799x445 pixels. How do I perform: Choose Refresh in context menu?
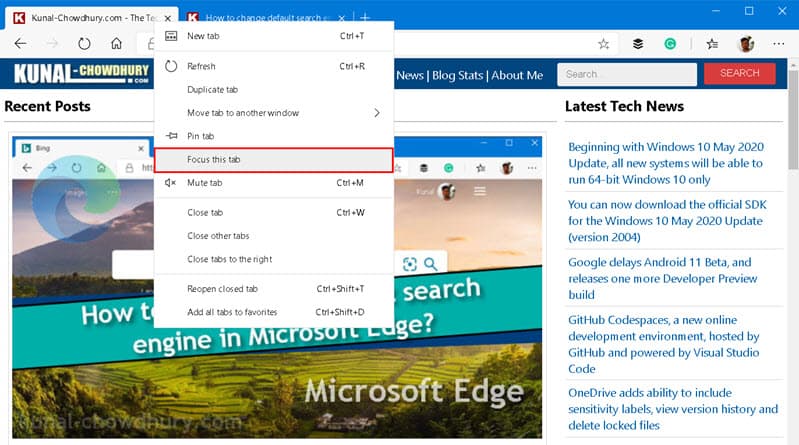(x=274, y=66)
